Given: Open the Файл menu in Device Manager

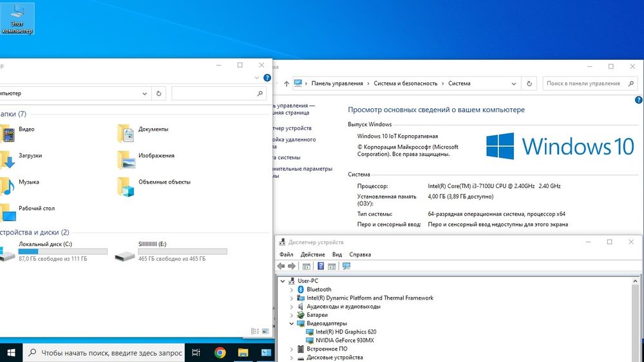Looking at the screenshot, I should (287, 254).
